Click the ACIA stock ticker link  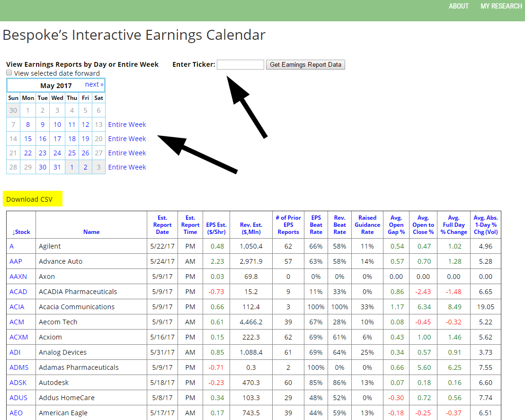point(16,307)
